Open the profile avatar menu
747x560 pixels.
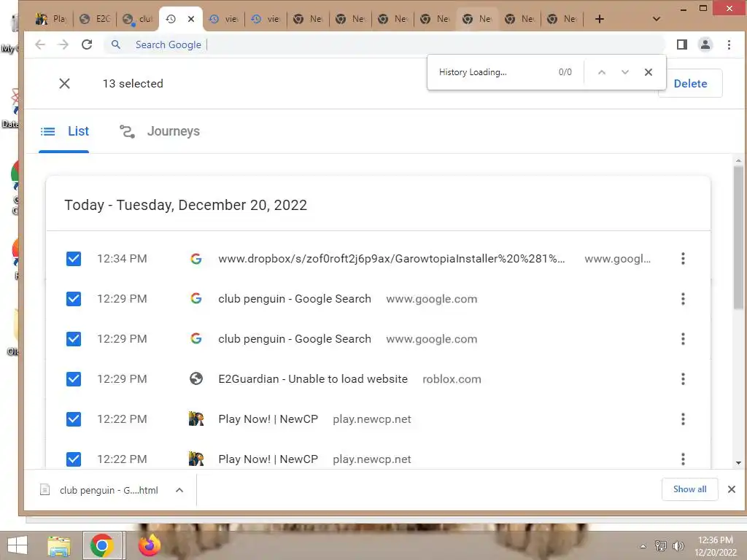[705, 44]
